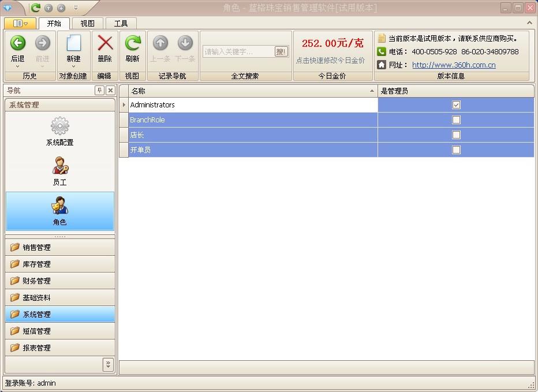
Task: Open 短信管理 navigation group
Action: (x=60, y=331)
